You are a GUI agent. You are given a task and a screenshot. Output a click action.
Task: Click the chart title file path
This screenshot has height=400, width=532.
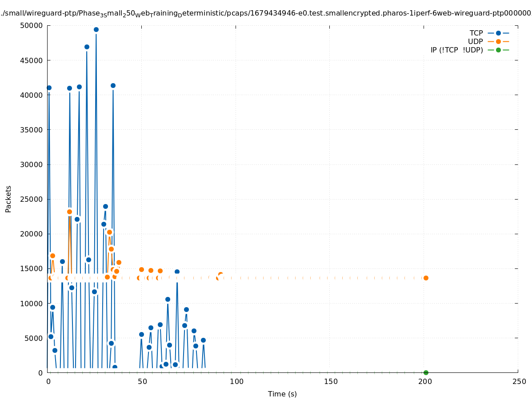(266, 13)
